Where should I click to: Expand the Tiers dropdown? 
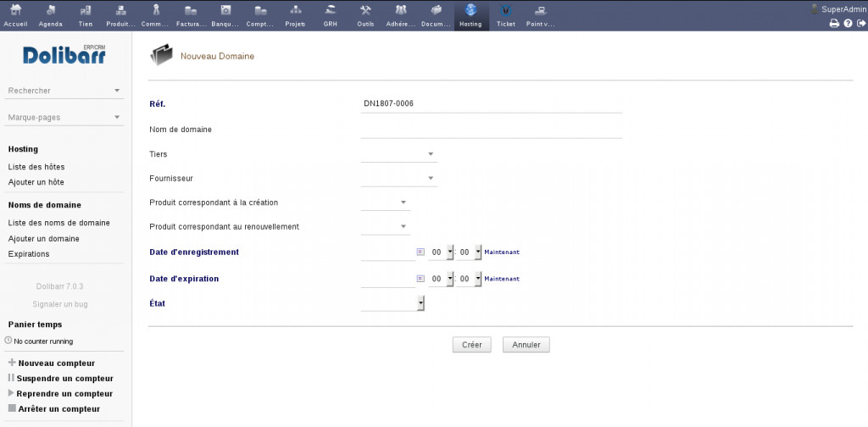click(x=398, y=154)
